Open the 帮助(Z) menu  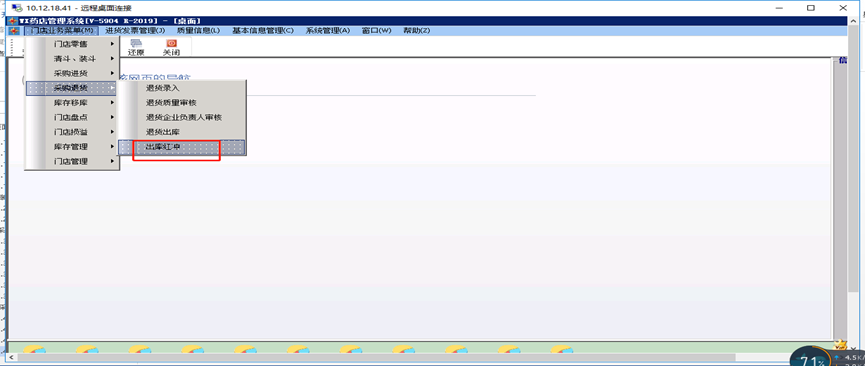pyautogui.click(x=417, y=30)
